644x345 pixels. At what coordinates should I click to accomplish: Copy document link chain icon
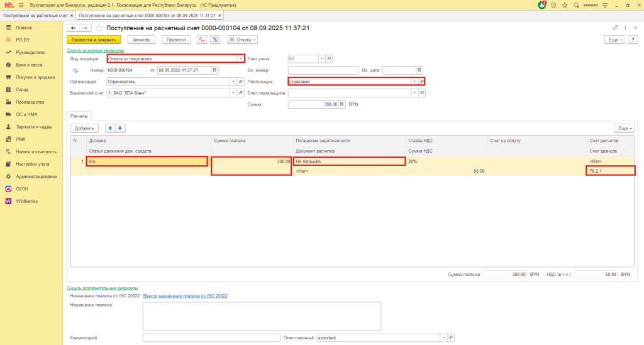coord(615,28)
